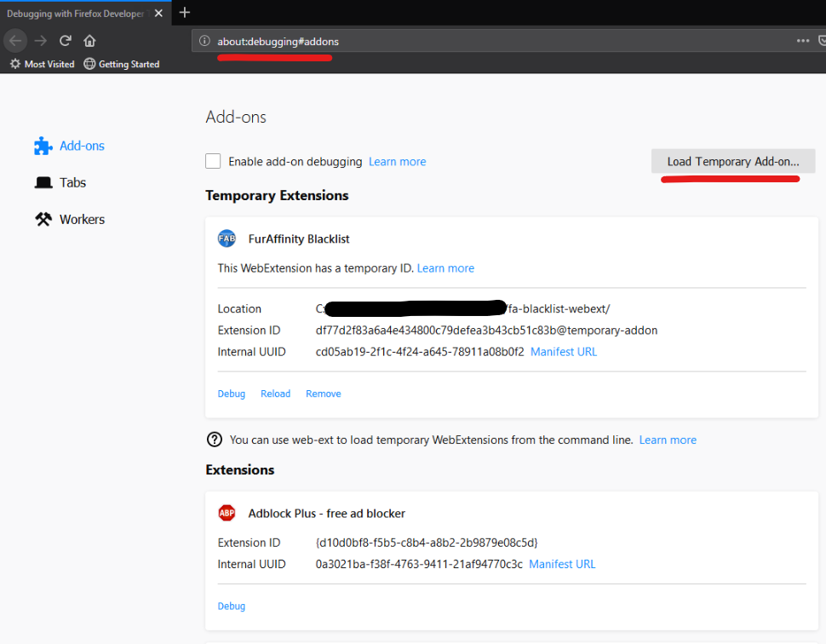Screen dimensions: 826x644
Task: Open the Getting Started bookmark
Action: 122,64
